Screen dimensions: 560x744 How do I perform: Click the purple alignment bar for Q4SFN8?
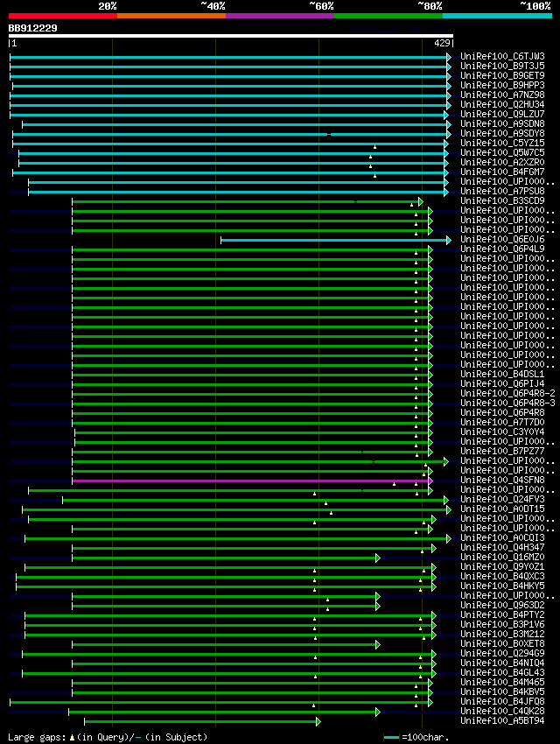point(252,481)
